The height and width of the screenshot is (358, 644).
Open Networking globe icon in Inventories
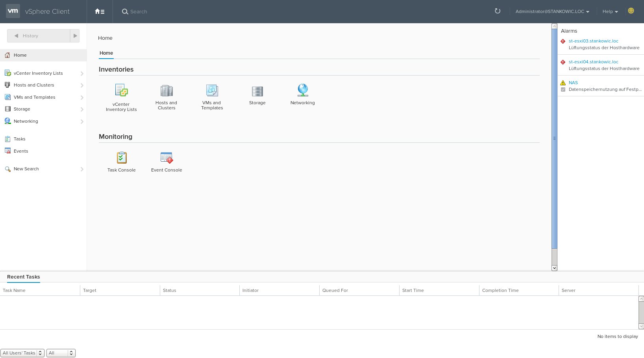coord(303,90)
